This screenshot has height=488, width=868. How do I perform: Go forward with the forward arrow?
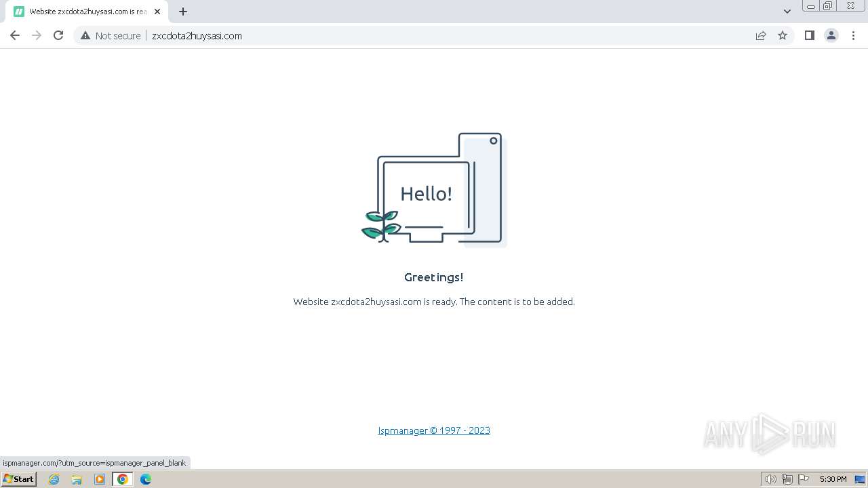coord(37,35)
